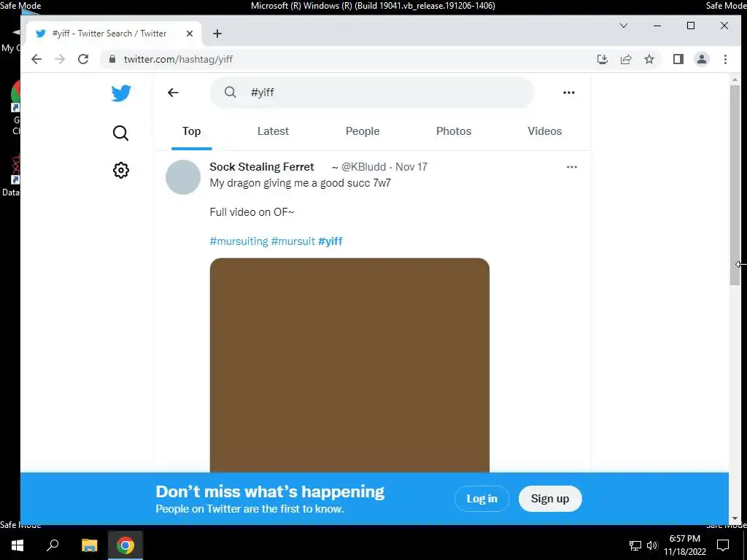Image resolution: width=747 pixels, height=560 pixels.
Task: Switch to the People tab
Action: [363, 131]
